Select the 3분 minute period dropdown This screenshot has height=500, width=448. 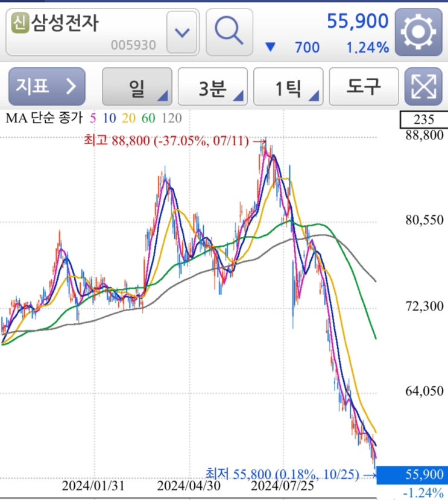point(213,86)
